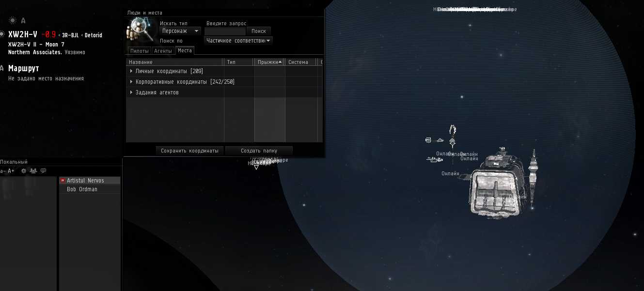Increase local chat font size with A+
644x291 pixels.
pos(11,171)
